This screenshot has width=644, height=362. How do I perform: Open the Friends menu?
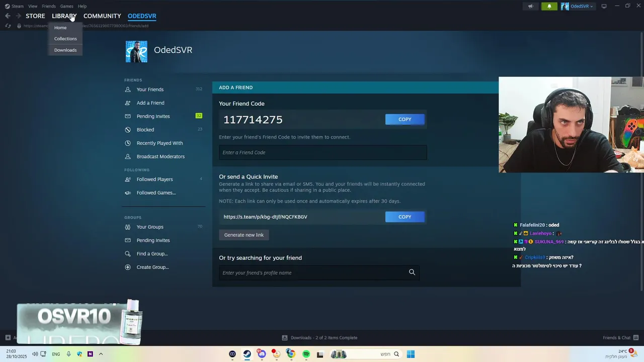point(49,6)
